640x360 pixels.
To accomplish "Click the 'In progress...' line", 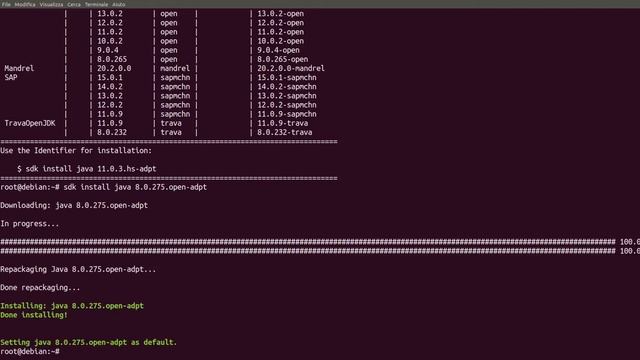I will tap(29, 224).
